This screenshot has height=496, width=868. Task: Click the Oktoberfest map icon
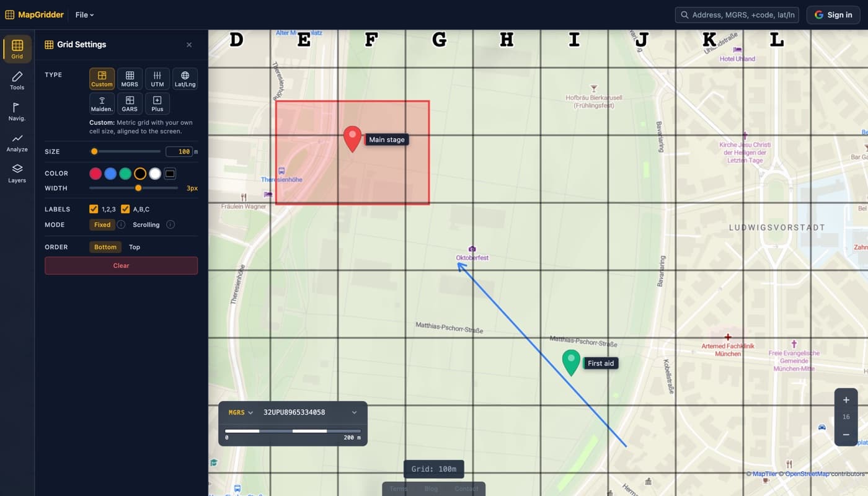pos(472,249)
